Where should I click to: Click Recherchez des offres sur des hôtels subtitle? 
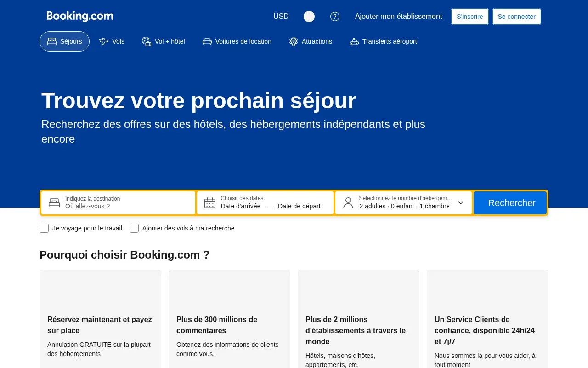233,132
